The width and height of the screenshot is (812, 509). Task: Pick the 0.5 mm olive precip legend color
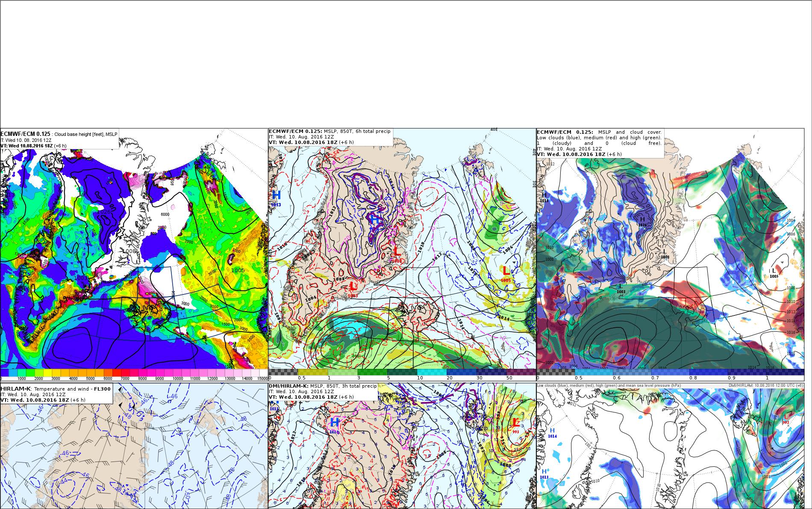tap(312, 372)
